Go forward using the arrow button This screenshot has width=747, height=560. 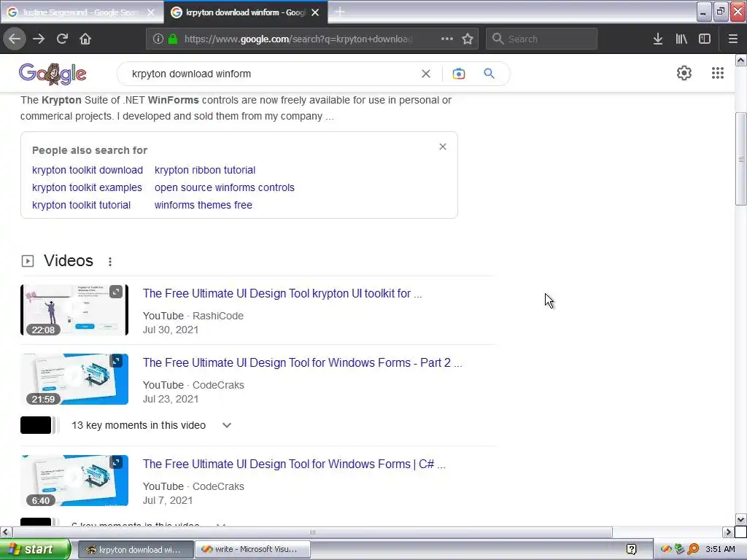(39, 39)
